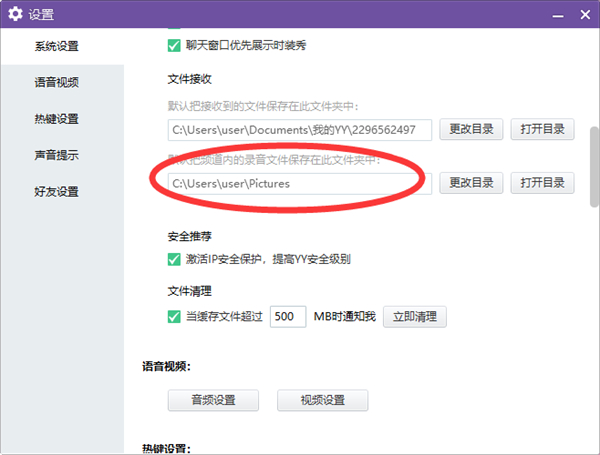Open the 系统设置 tab
Viewport: 600px width, 455px height.
[x=56, y=46]
